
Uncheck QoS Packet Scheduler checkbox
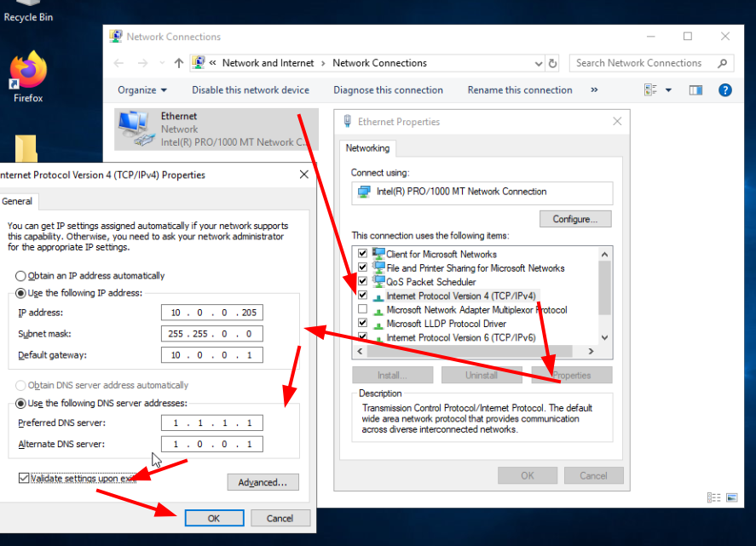click(x=362, y=281)
